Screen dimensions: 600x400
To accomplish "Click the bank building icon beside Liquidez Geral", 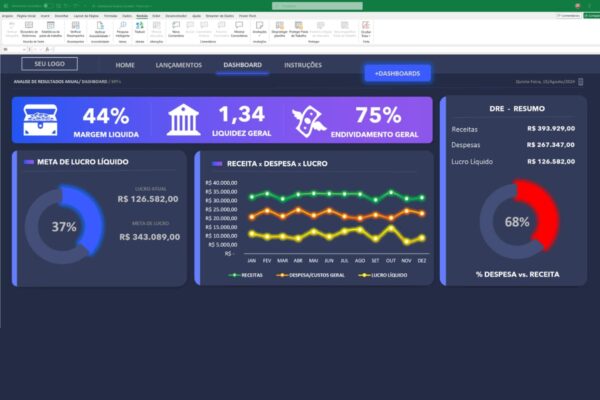I will [184, 120].
